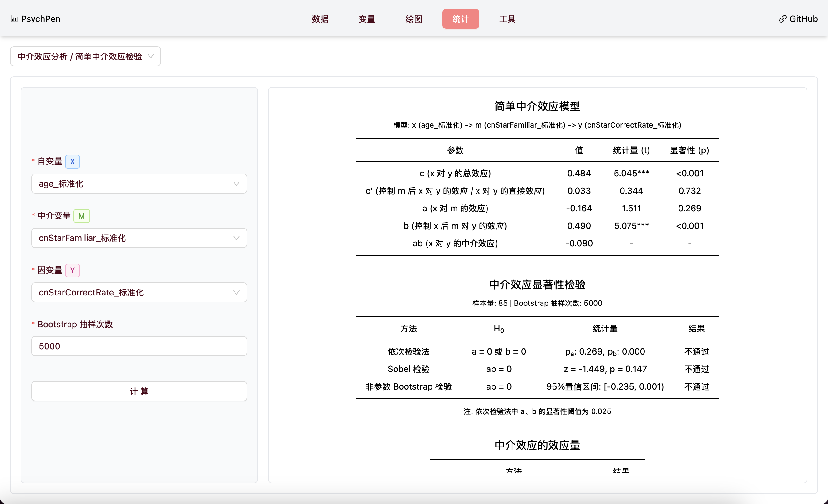Expand the 中介变量 cnStarFamiliar_标准化 dropdown
This screenshot has width=828, height=504.
[139, 238]
